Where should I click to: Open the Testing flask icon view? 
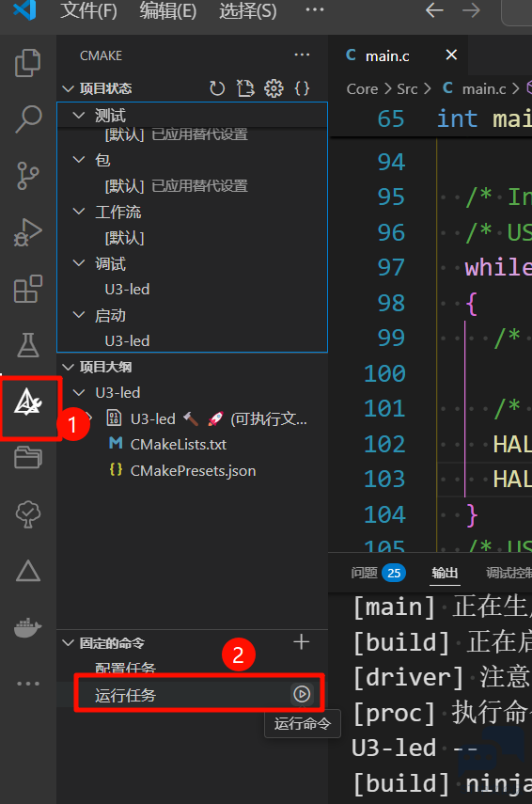click(x=27, y=344)
